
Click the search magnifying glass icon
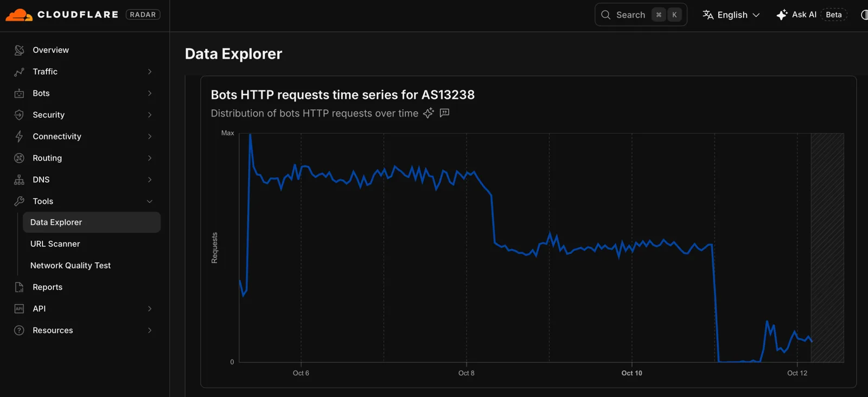point(606,15)
